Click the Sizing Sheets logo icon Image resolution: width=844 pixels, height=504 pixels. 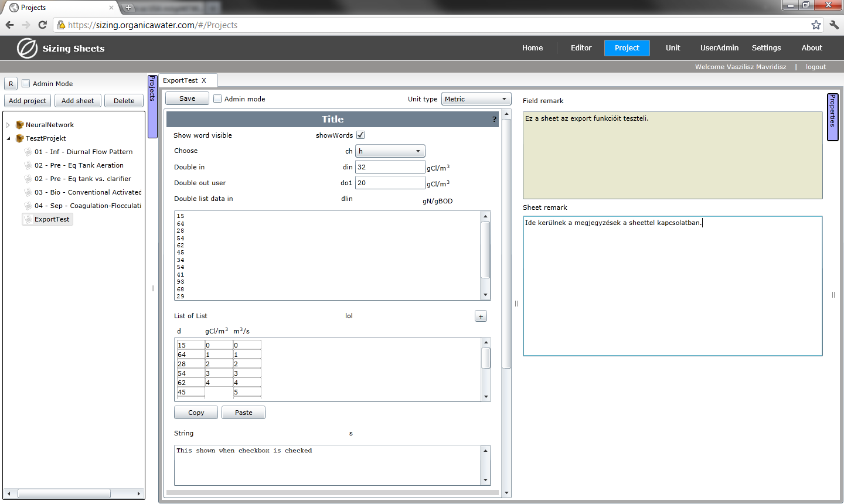click(27, 48)
